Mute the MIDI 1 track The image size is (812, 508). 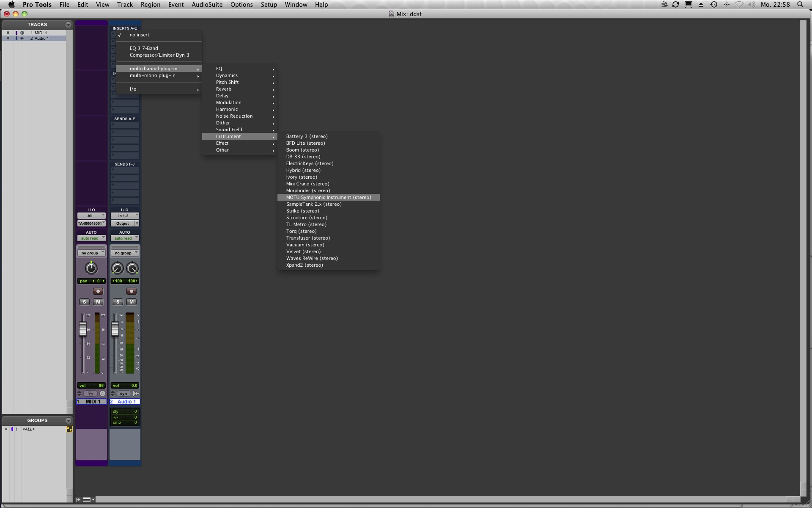click(x=98, y=302)
